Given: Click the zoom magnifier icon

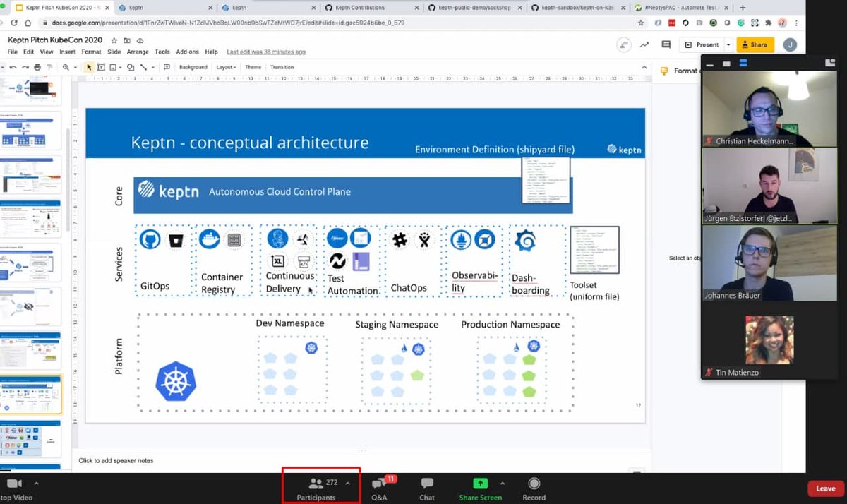Looking at the screenshot, I should (66, 67).
